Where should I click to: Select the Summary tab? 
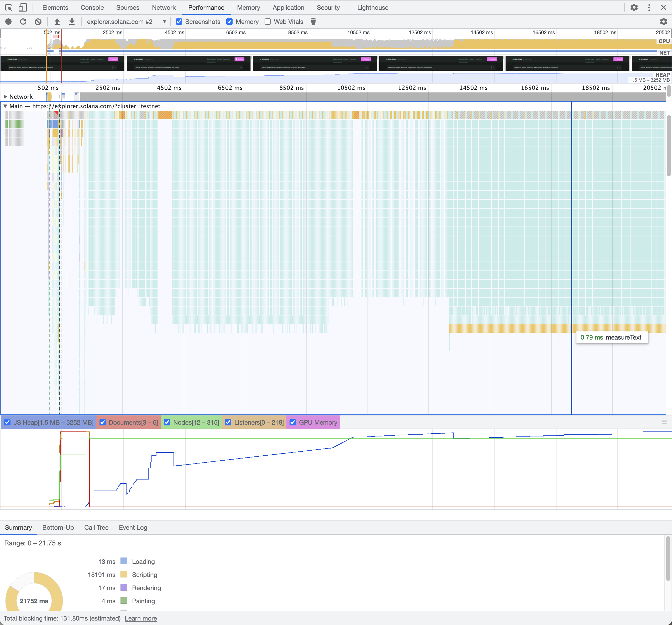point(19,528)
